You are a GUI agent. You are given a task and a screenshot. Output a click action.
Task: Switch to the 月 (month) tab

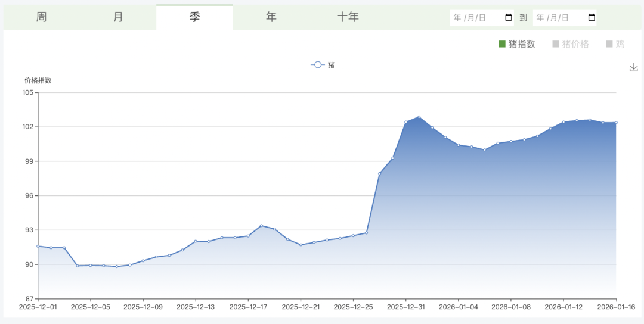tap(118, 17)
